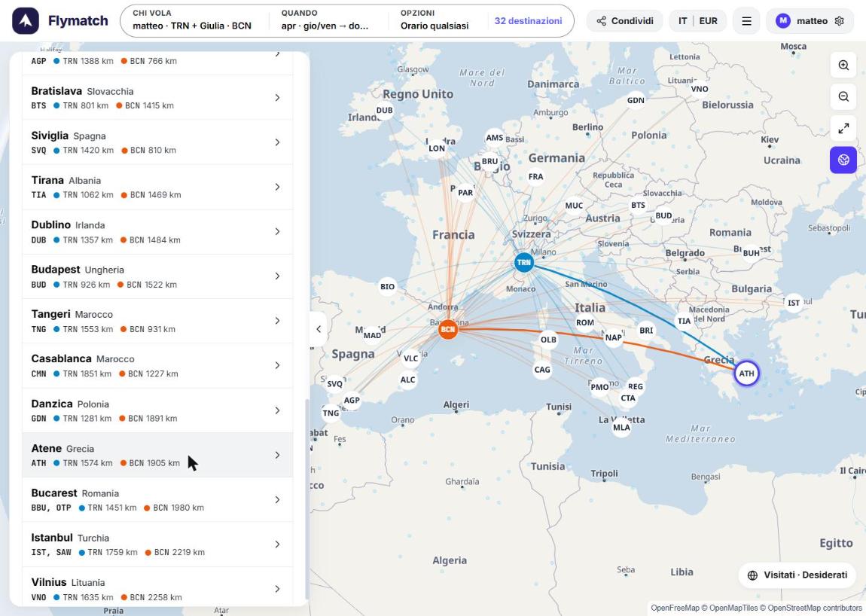This screenshot has width=866, height=616.
Task: Expand the Casablanca destination row
Action: (x=157, y=366)
